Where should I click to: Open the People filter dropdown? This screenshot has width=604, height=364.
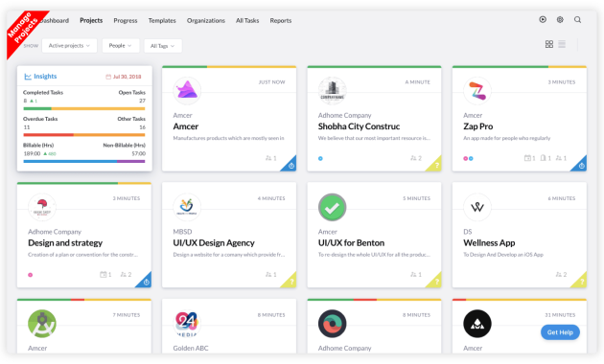click(121, 46)
